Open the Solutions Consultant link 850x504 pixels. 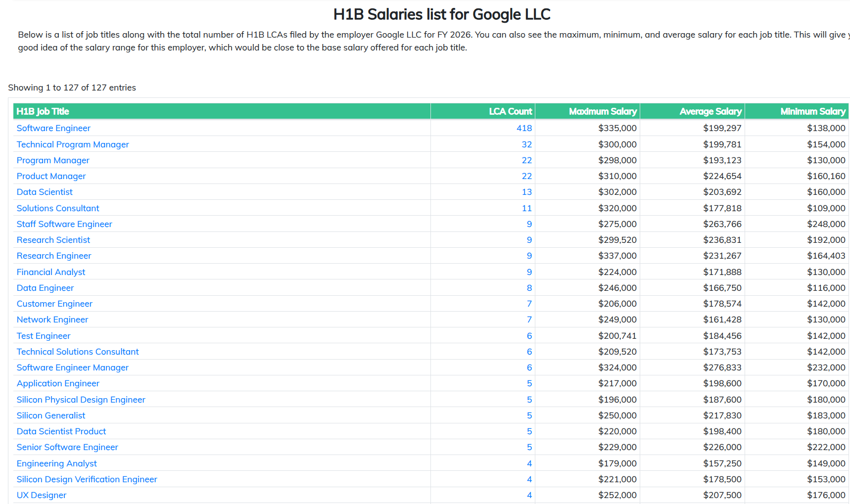coord(58,208)
